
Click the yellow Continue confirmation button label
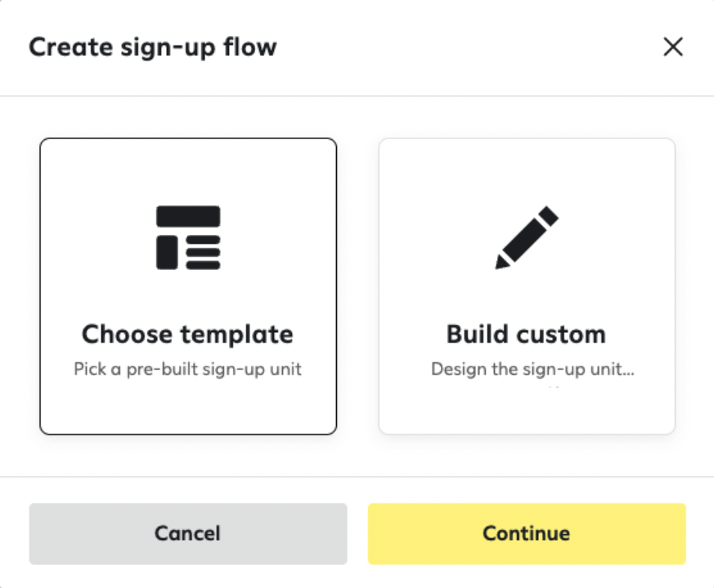point(526,533)
